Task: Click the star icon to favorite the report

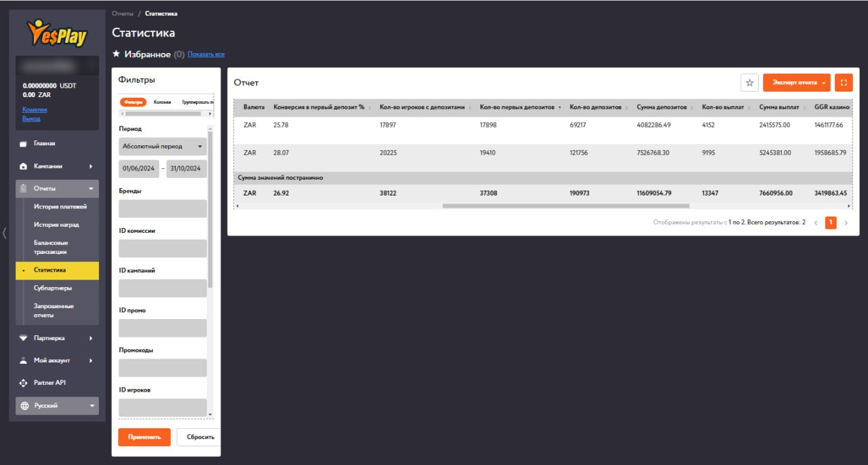Action: pyautogui.click(x=749, y=83)
